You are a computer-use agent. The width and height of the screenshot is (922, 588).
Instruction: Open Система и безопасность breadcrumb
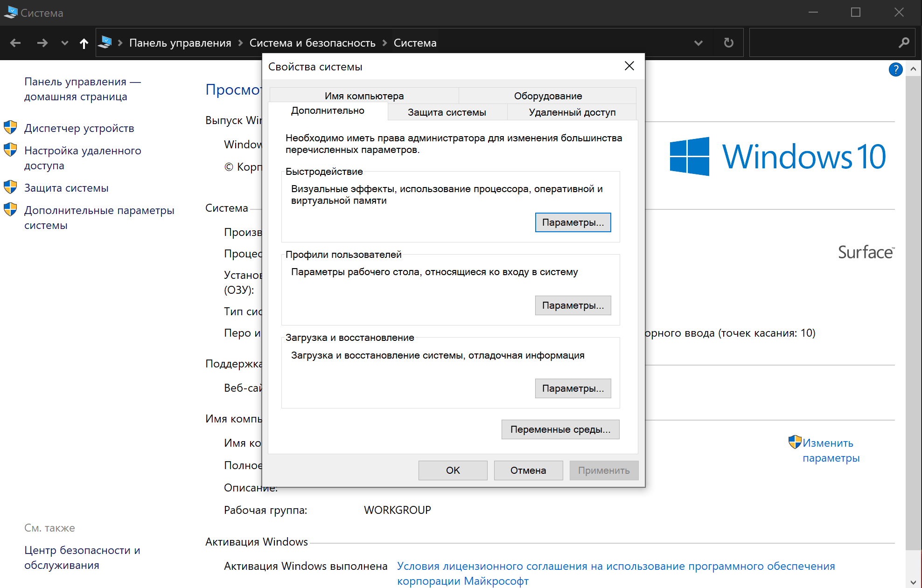313,43
